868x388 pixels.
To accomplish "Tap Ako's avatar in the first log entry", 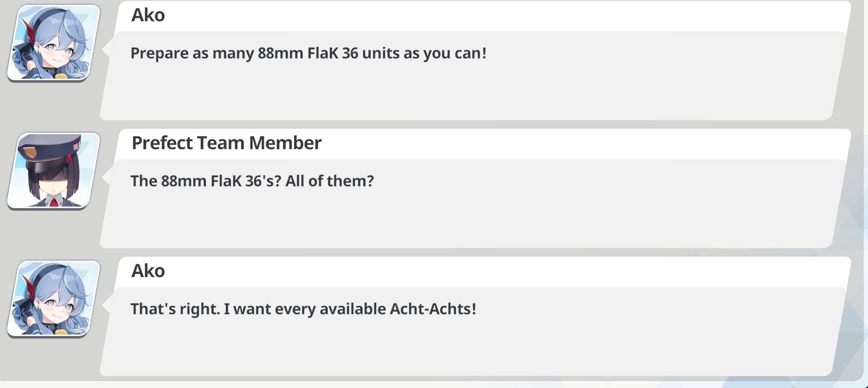I will coord(53,42).
